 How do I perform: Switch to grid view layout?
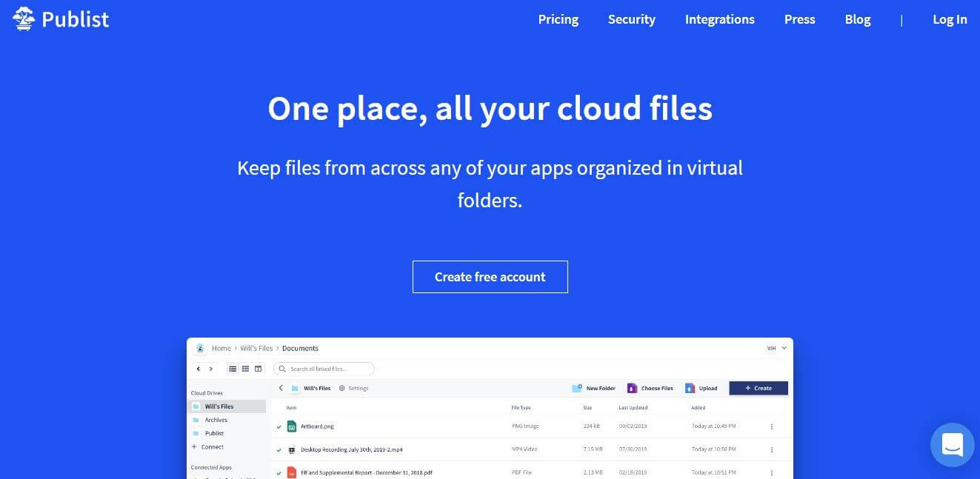[245, 369]
